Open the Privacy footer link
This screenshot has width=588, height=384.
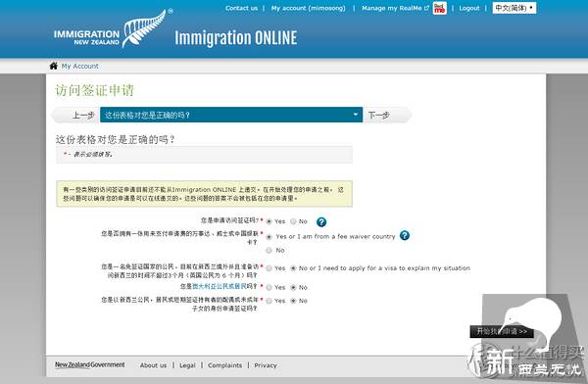tap(266, 365)
